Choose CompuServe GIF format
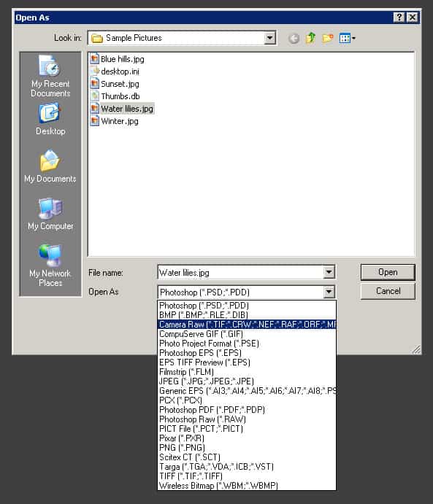The width and height of the screenshot is (433, 504). tap(247, 333)
